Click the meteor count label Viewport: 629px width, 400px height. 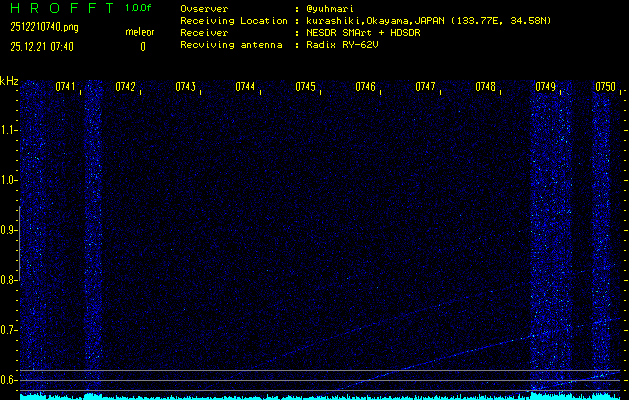click(139, 32)
